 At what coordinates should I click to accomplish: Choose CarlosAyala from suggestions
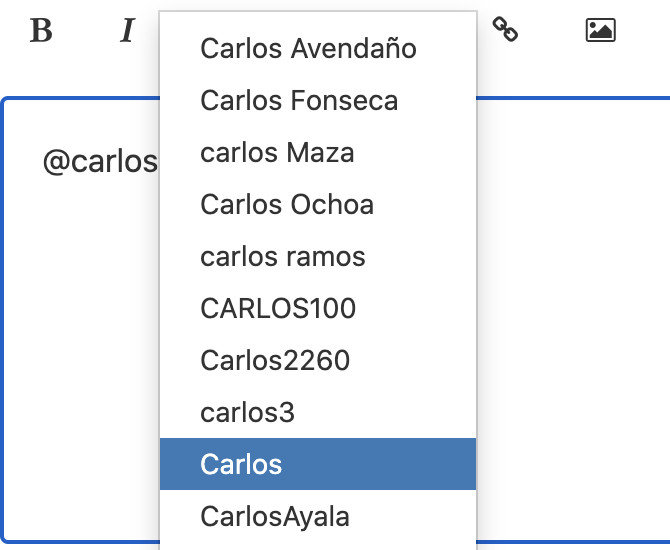click(318, 516)
